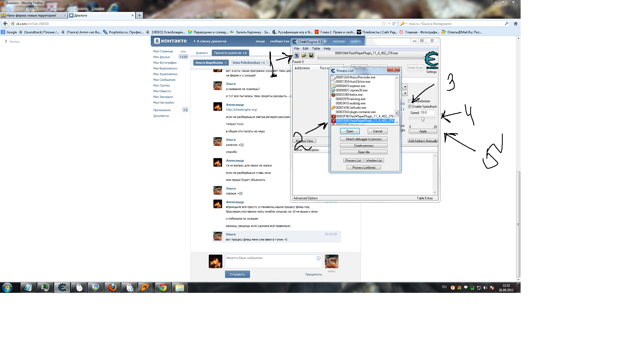644x362 pixels.
Task: Open Google Chrome from the taskbar
Action: tap(163, 287)
